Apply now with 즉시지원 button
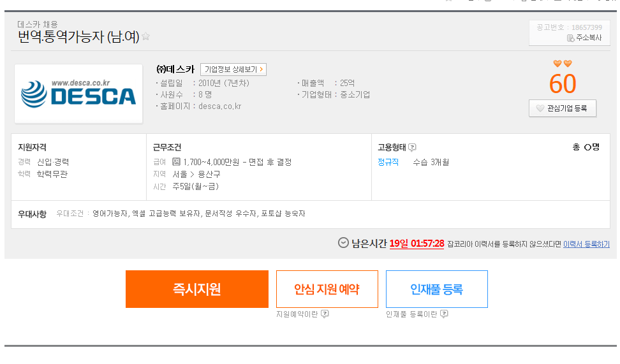Image resolution: width=620 pixels, height=364 pixels. [x=197, y=289]
